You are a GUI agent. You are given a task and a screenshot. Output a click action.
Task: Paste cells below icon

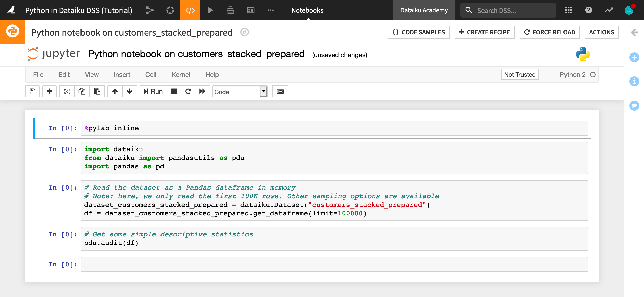click(x=97, y=91)
